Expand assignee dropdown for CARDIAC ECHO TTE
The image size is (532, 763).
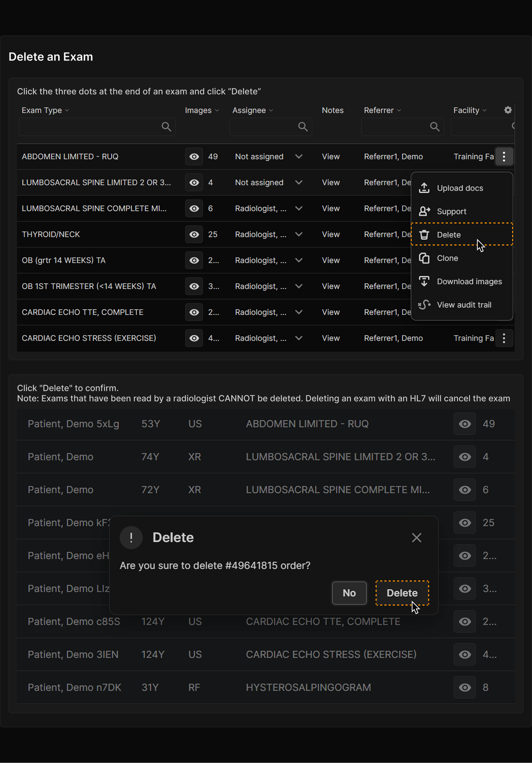pos(299,312)
